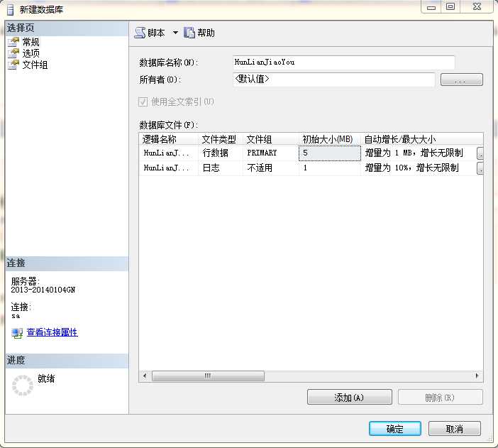Click the horizontal scrollbar thumb
498x448 pixels.
point(208,376)
